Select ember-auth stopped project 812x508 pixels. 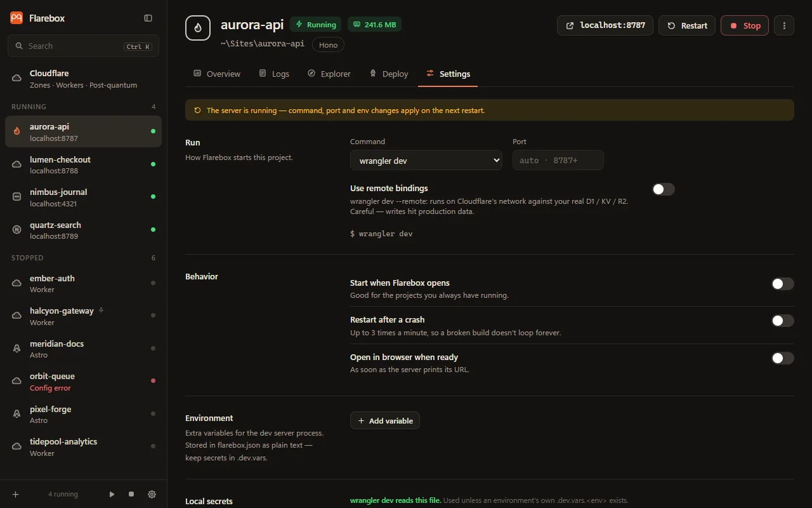pos(83,283)
